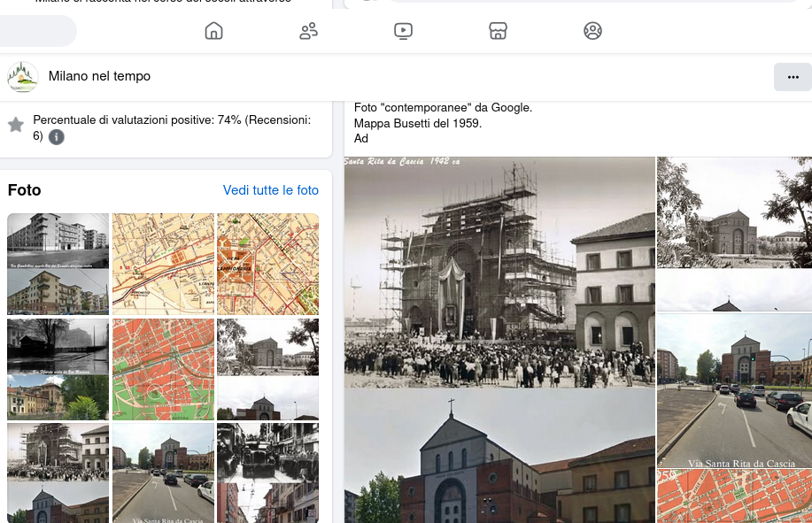The image size is (812, 523).
Task: Open the 1942 scaffolded church post photo
Action: tap(499, 272)
